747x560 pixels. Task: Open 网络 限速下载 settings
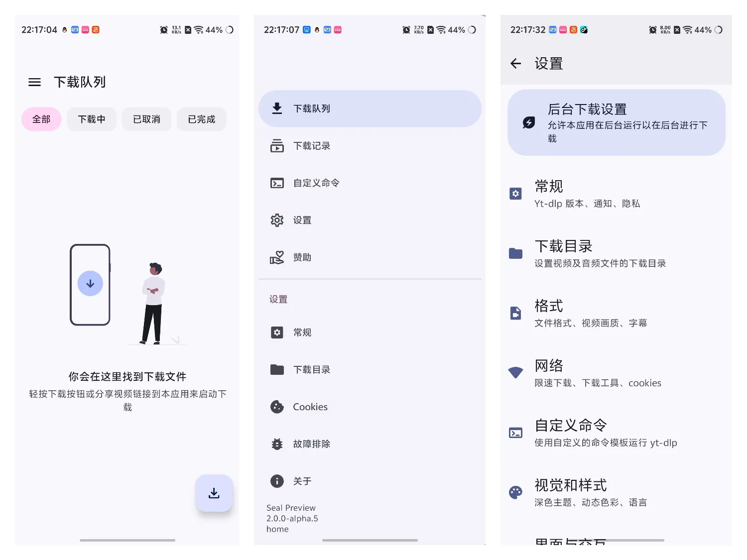coord(617,373)
